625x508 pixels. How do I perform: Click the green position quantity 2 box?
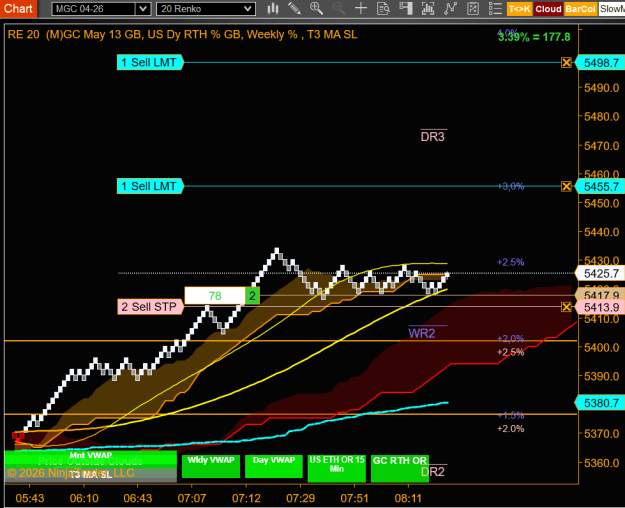pyautogui.click(x=252, y=296)
